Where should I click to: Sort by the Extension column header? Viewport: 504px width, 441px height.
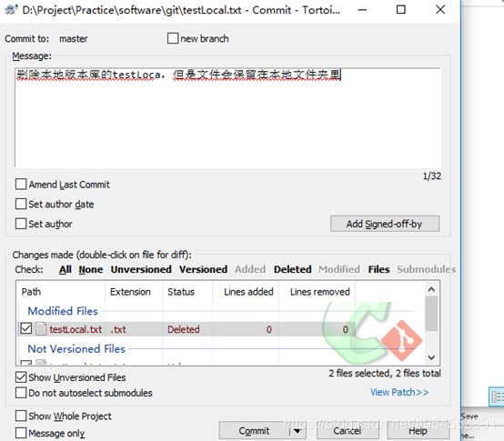[x=134, y=292]
